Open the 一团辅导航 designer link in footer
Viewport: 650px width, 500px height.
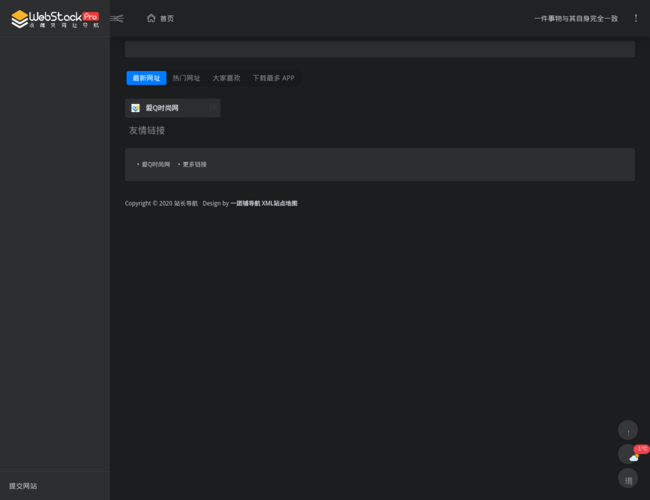245,203
